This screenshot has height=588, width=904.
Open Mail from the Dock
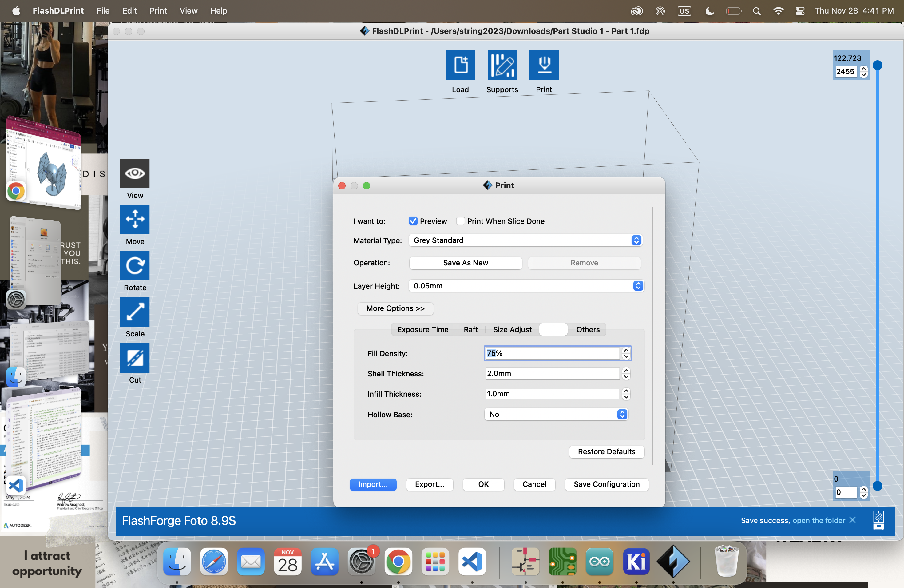click(251, 562)
